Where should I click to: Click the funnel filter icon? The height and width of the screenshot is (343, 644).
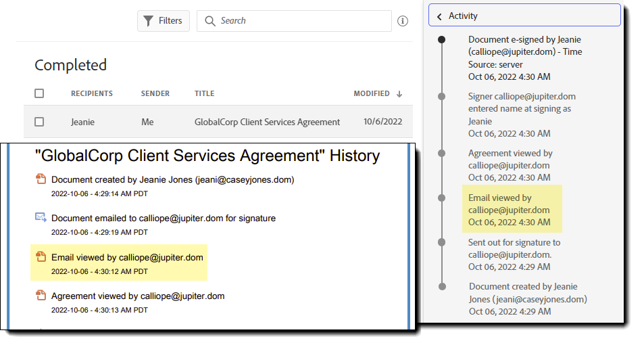pyautogui.click(x=148, y=21)
